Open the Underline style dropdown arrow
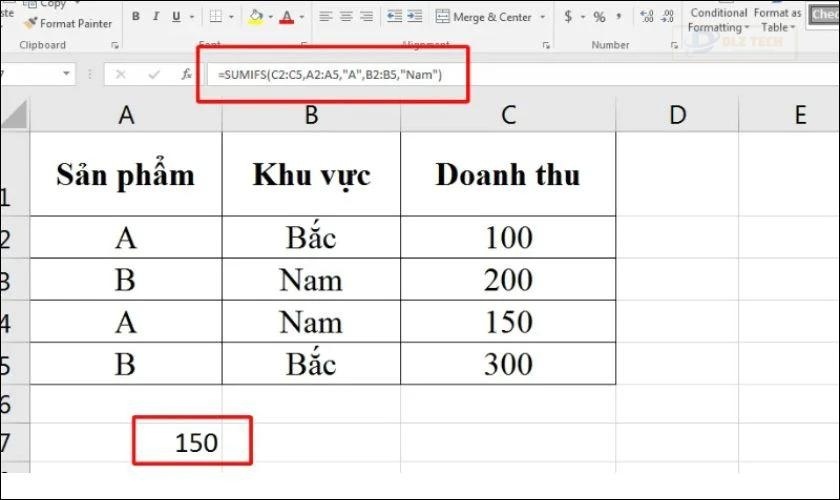This screenshot has width=840, height=500. [x=192, y=17]
